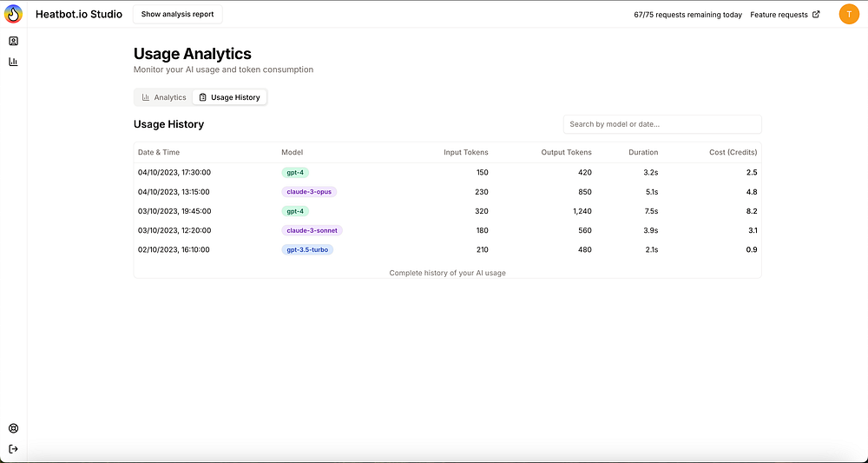The width and height of the screenshot is (868, 463).
Task: Click Show analysis report button
Action: pyautogui.click(x=177, y=15)
